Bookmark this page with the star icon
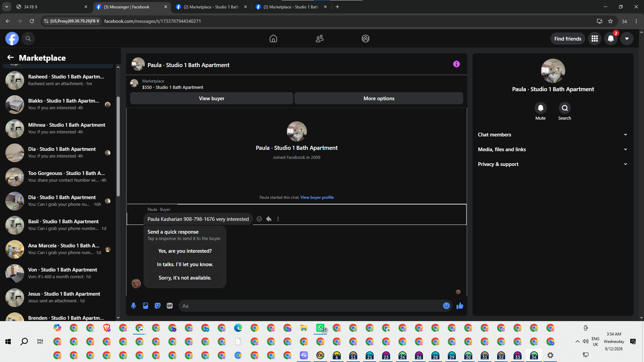Image resolution: width=644 pixels, height=362 pixels. [610, 21]
